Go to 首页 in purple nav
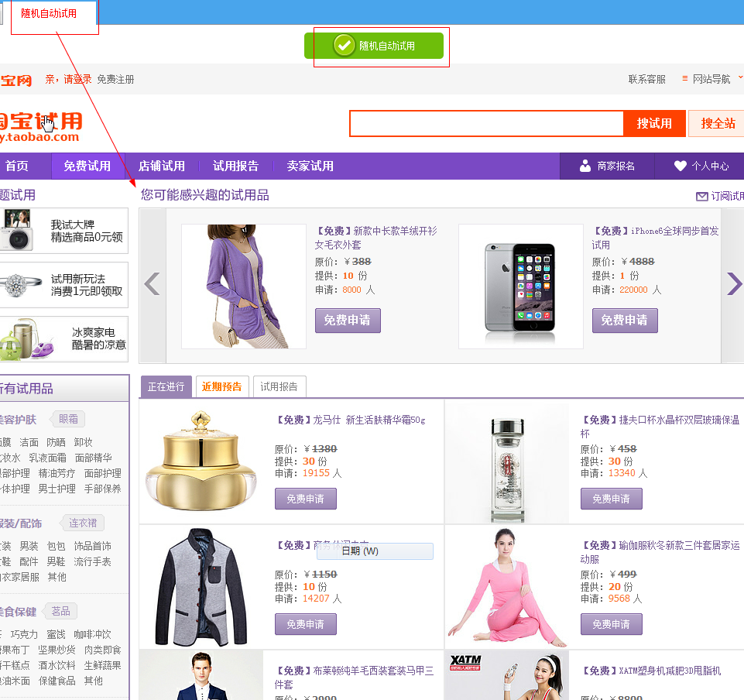 (17, 166)
